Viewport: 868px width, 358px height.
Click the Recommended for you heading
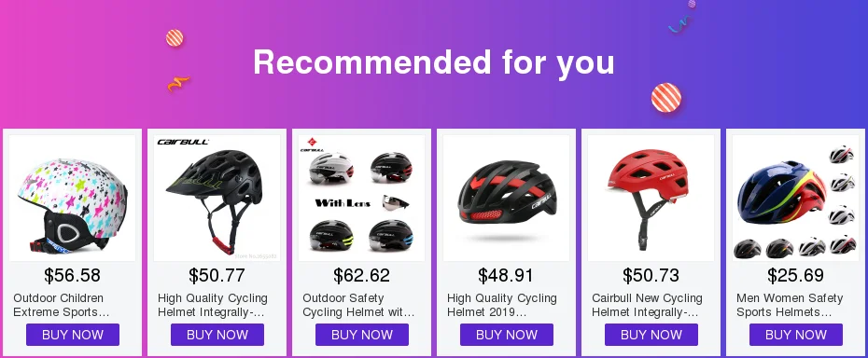pos(434,62)
